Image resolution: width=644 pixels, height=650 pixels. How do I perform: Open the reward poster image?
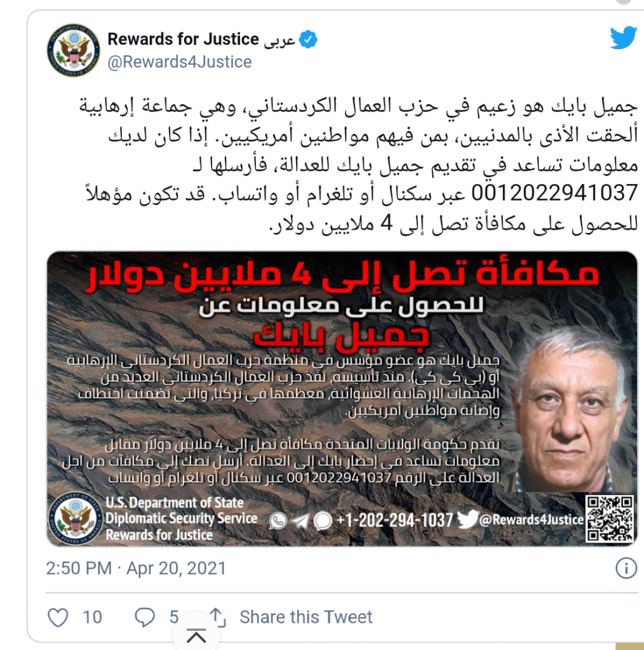click(342, 399)
